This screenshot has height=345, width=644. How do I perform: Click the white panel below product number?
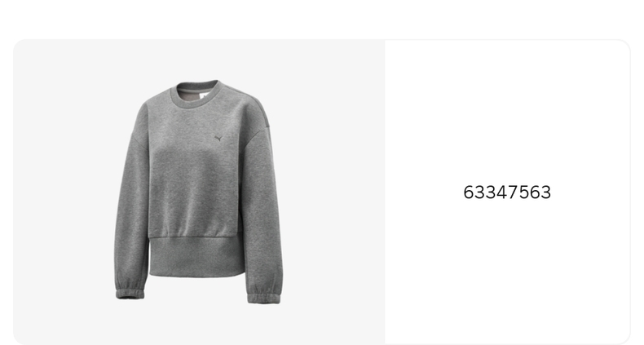coord(507,271)
